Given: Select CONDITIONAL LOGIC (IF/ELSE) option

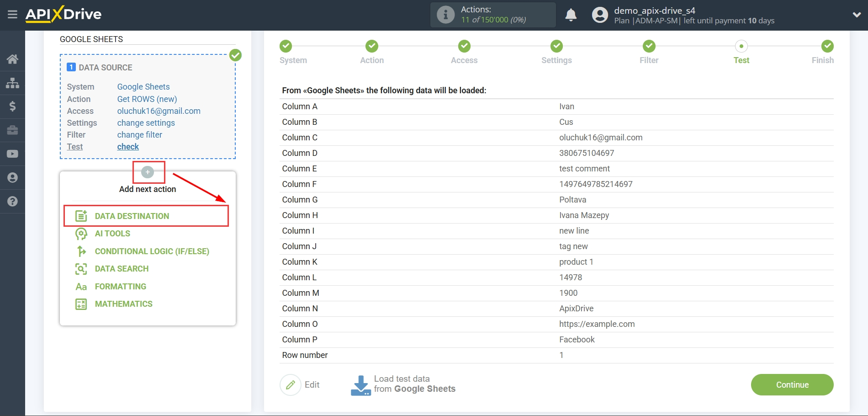Looking at the screenshot, I should pos(152,251).
